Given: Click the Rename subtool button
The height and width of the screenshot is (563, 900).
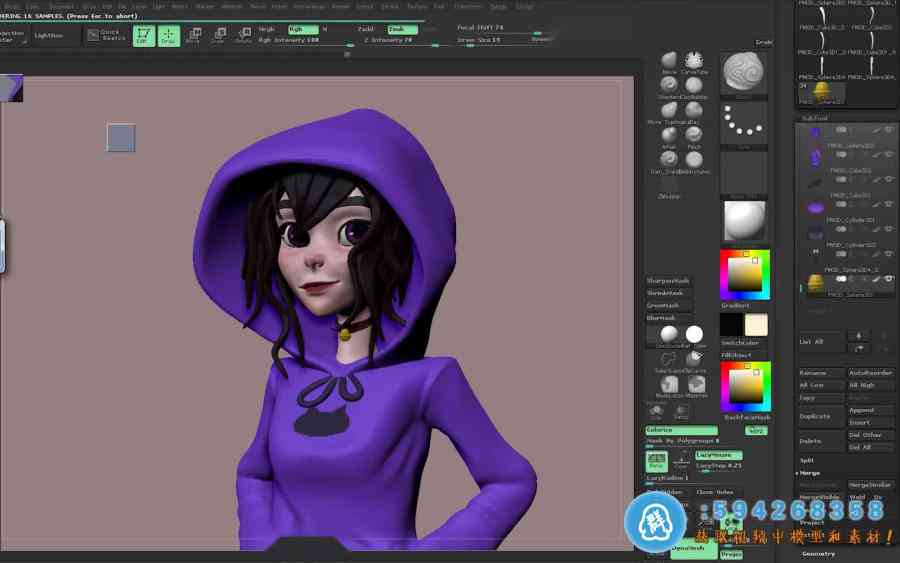Looking at the screenshot, I should tap(821, 373).
